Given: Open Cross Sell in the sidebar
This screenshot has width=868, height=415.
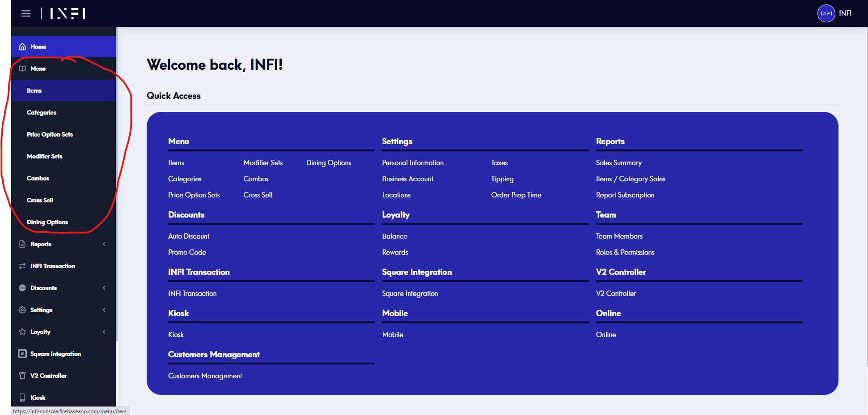Looking at the screenshot, I should pos(64,200).
